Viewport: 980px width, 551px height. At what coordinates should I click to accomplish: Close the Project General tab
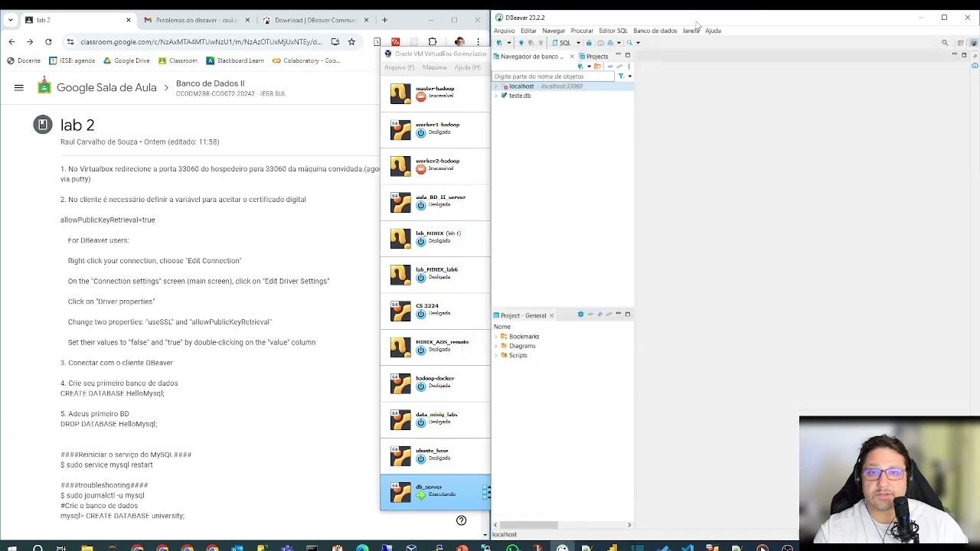click(551, 315)
